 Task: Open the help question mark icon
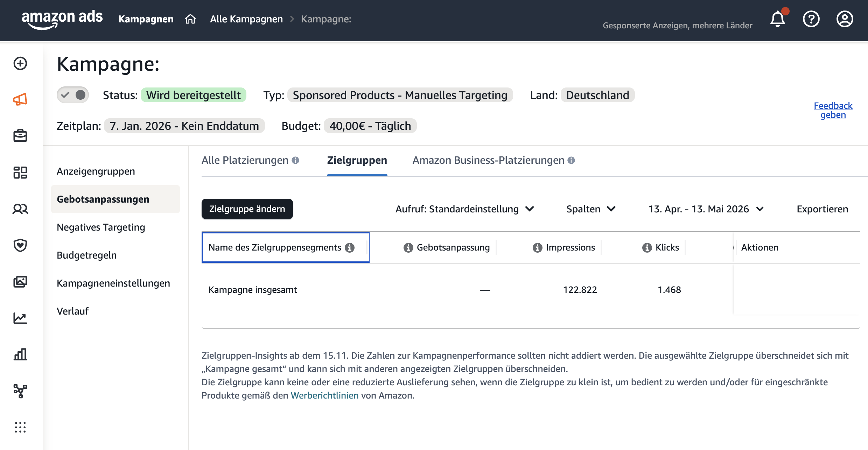(811, 19)
